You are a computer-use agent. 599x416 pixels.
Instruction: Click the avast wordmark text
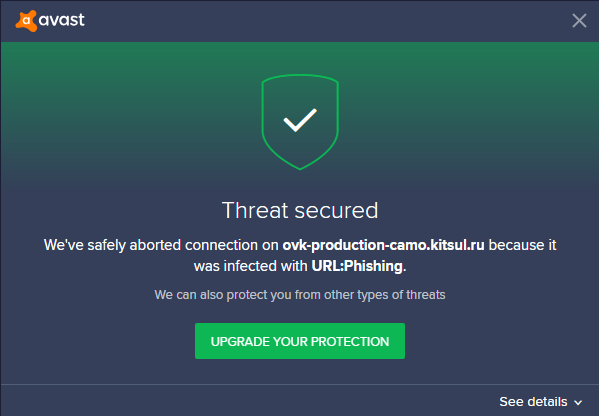(62, 20)
